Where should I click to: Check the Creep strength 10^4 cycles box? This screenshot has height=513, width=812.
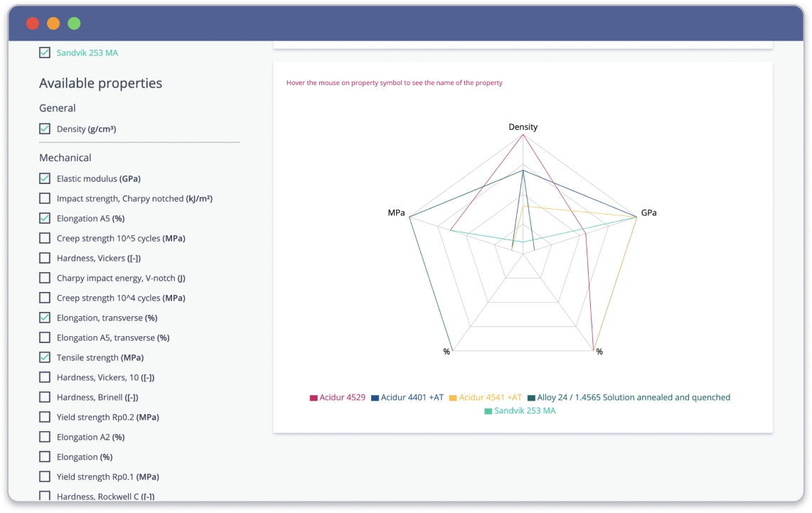(44, 298)
